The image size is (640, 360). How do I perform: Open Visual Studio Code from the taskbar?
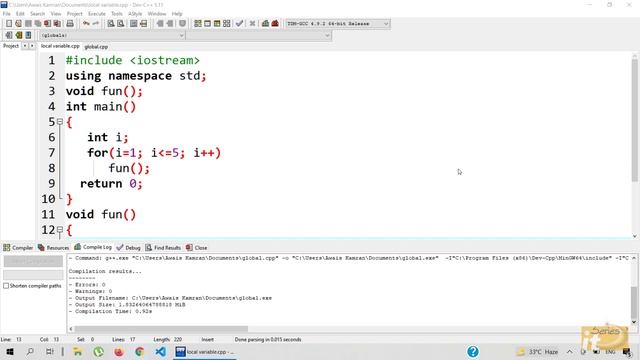click(x=160, y=351)
